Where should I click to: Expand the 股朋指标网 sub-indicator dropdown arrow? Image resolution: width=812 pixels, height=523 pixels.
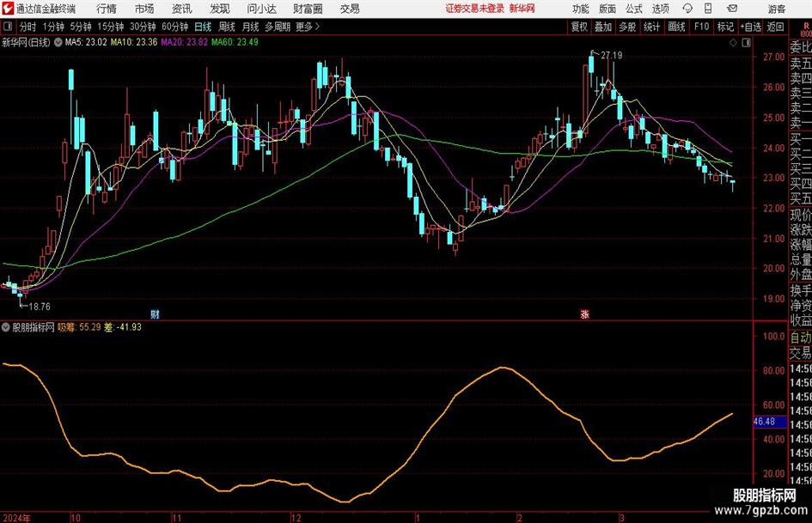click(x=6, y=327)
